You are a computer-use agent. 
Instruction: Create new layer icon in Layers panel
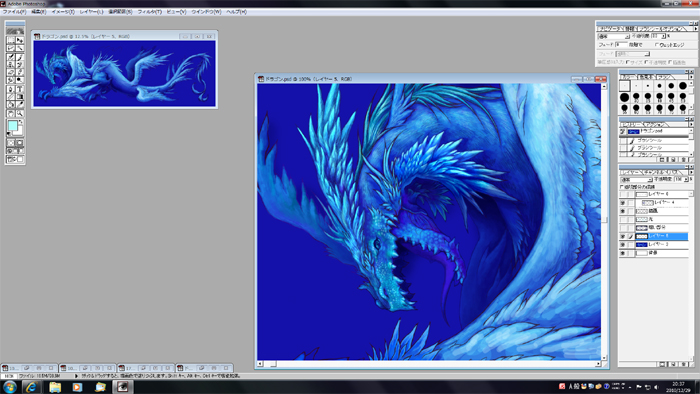(x=673, y=364)
